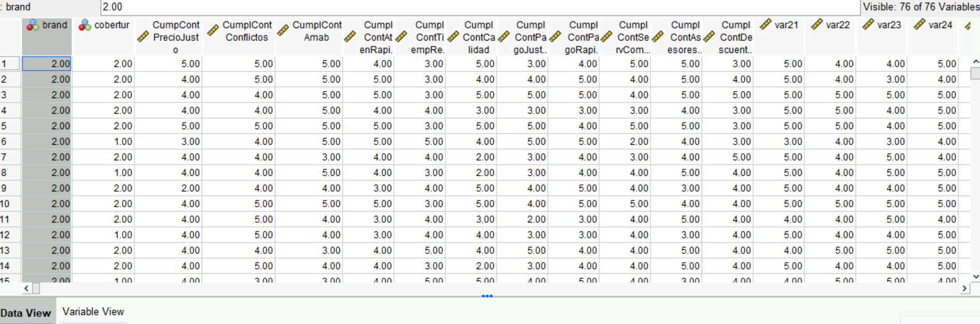Select CumplContConflictos cell 5.00 in row 1
The image size is (980, 324).
click(239, 64)
